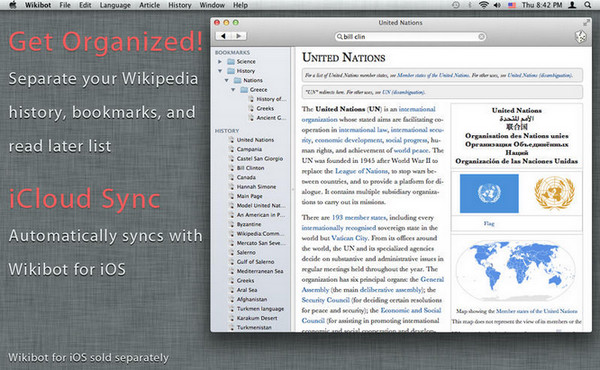Image resolution: width=600 pixels, height=370 pixels.
Task: Open the 'Ancient G...' bookmark
Action: click(271, 117)
